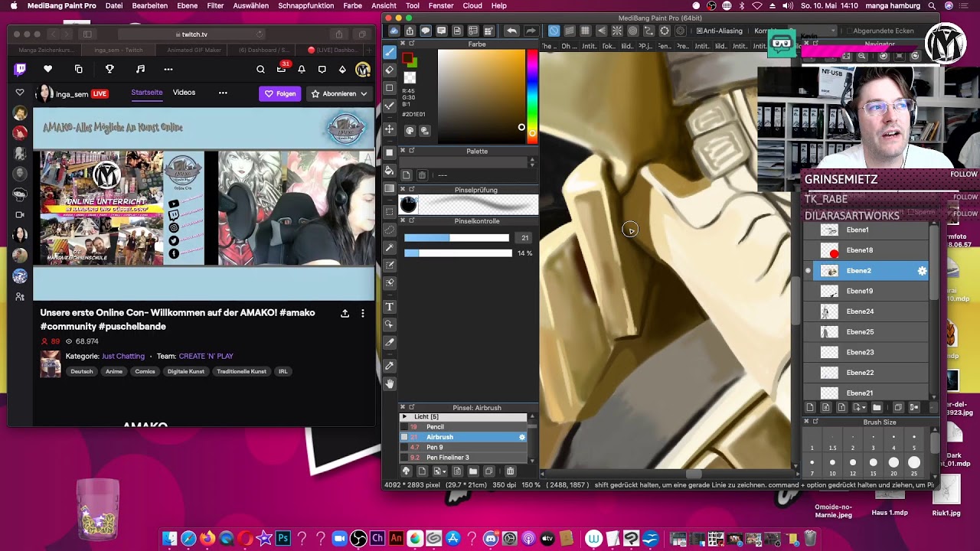Enable the curve snap guide
The width and height of the screenshot is (980, 551).
pos(648,31)
